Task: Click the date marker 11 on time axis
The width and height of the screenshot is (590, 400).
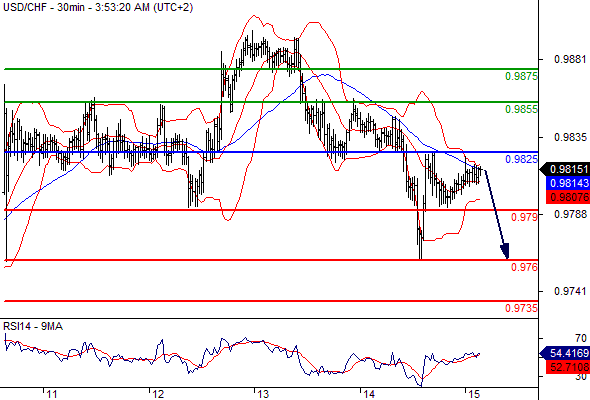Action: (52, 394)
